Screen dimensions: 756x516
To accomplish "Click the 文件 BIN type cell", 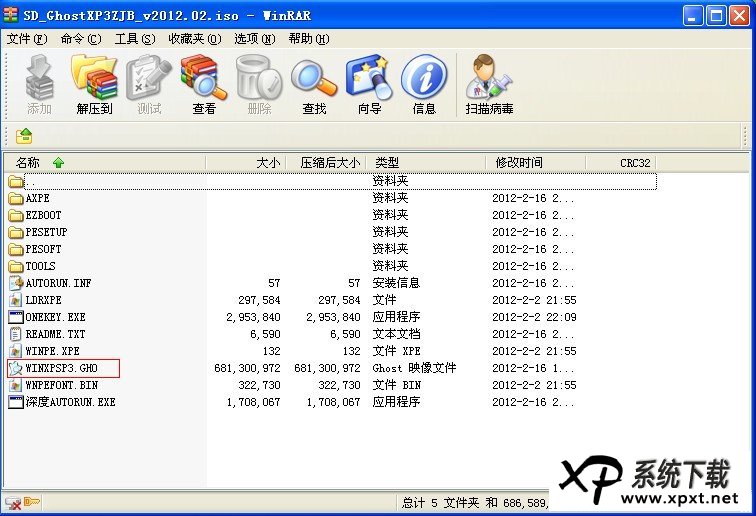I will (396, 385).
